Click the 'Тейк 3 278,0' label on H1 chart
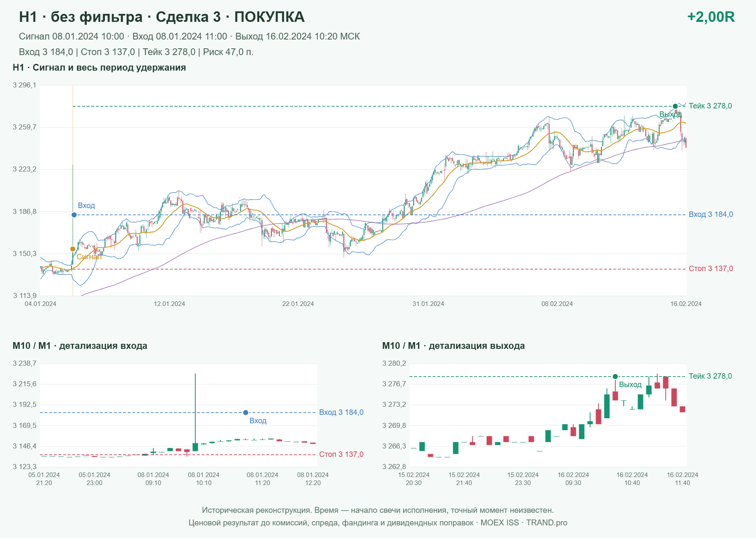756x538 pixels. (x=710, y=106)
